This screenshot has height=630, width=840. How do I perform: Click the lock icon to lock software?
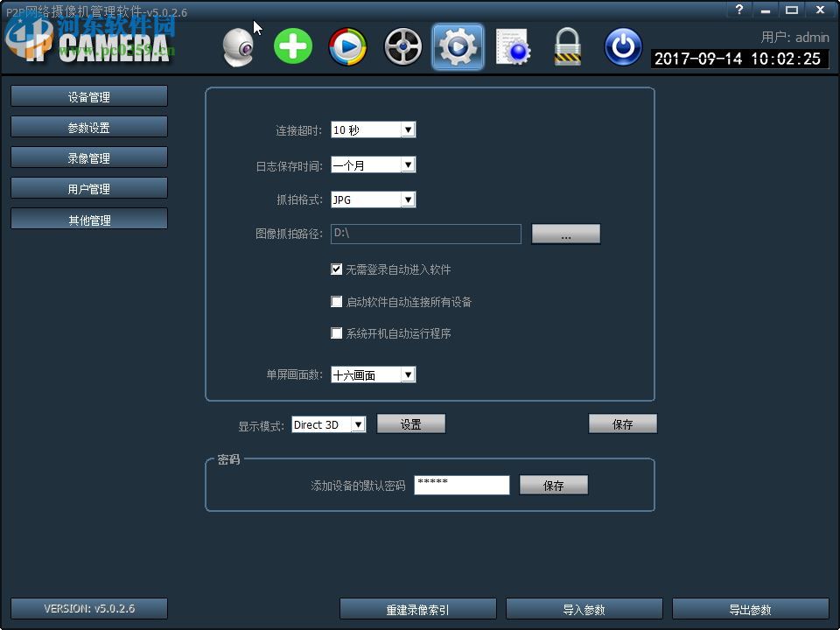(567, 45)
